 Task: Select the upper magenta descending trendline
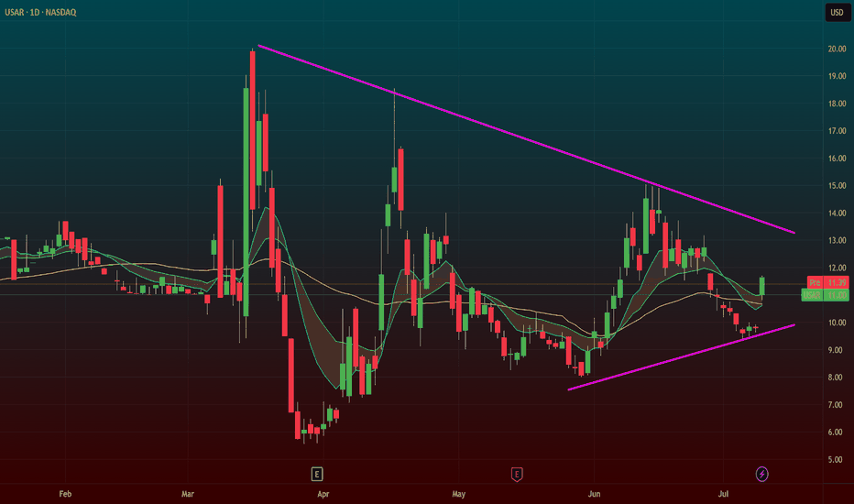point(526,139)
